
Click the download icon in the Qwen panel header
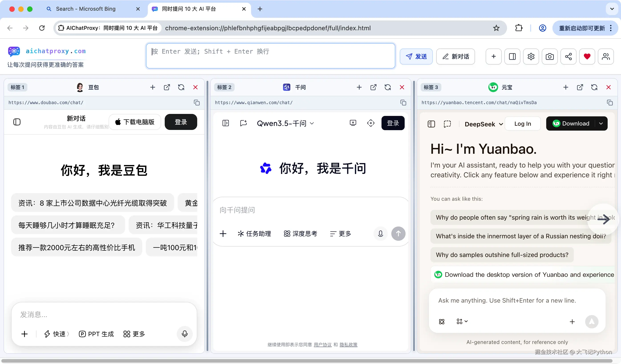pyautogui.click(x=353, y=123)
